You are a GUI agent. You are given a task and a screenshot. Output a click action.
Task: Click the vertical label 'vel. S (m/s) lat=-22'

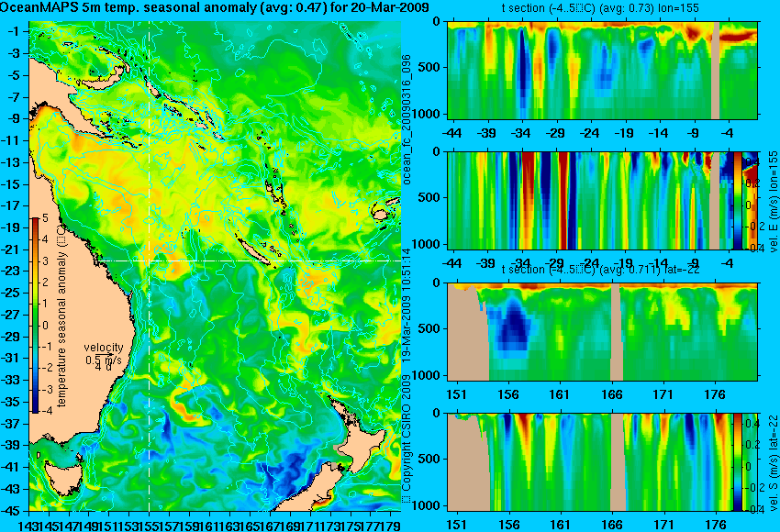pyautogui.click(x=773, y=462)
